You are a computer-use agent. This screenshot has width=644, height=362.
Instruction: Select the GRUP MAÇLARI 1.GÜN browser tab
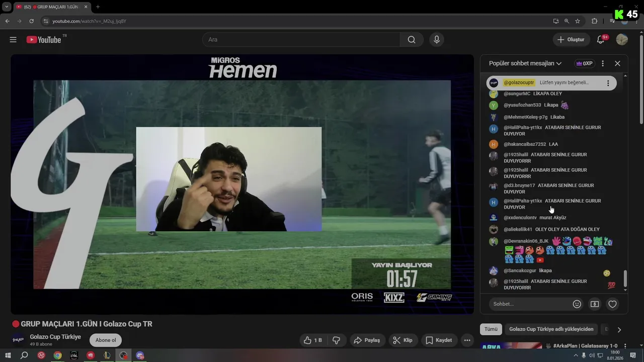tap(52, 7)
